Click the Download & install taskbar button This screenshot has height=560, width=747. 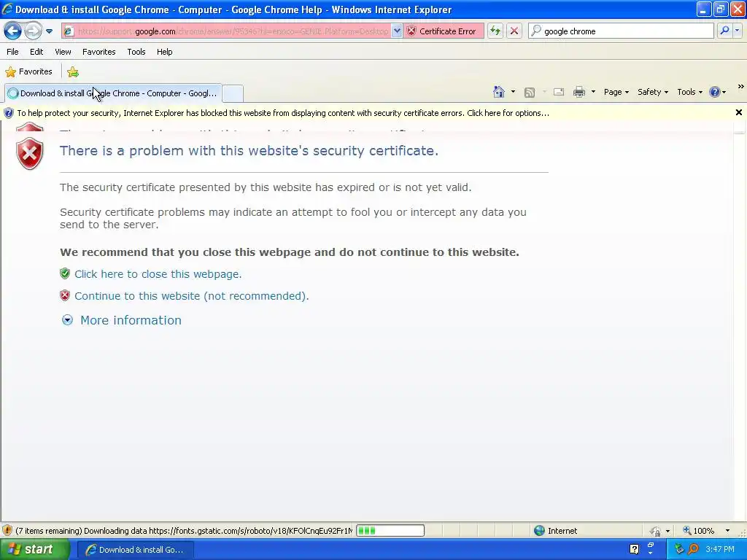pos(135,550)
